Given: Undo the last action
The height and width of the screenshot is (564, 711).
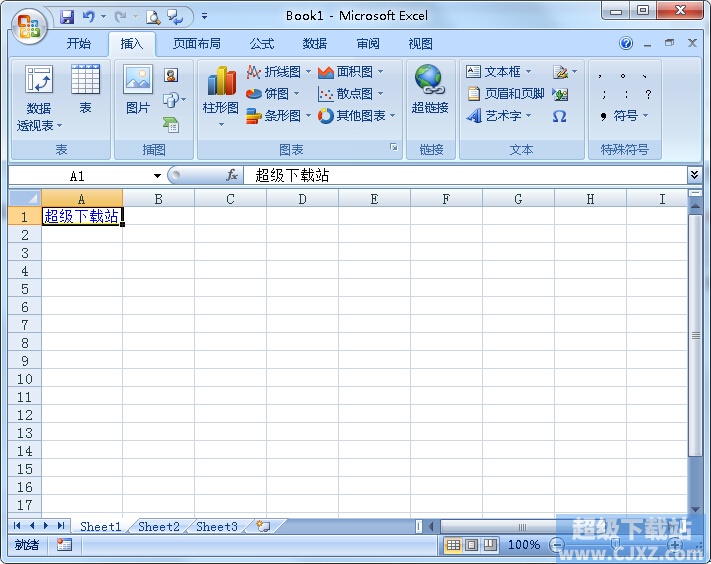Looking at the screenshot, I should (88, 16).
